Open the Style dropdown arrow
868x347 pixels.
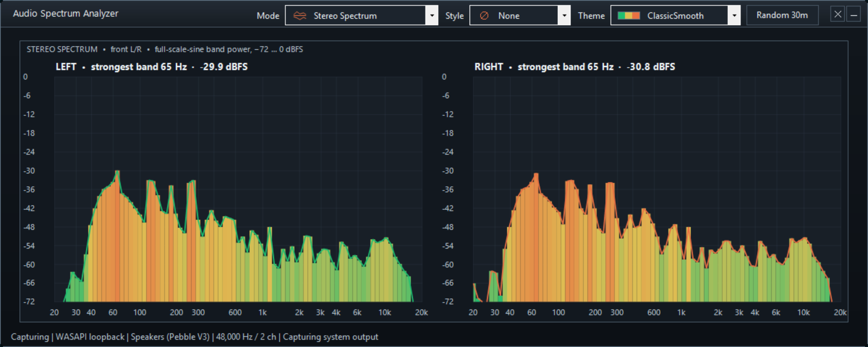click(x=564, y=15)
